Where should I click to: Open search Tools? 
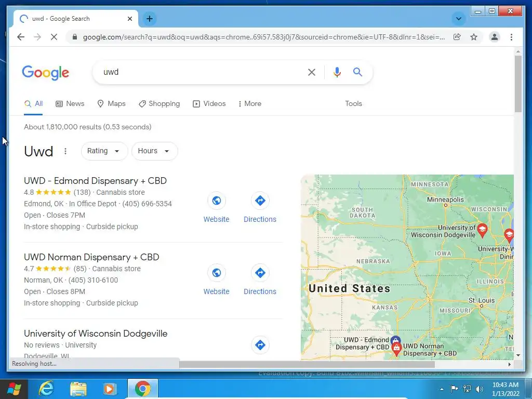pyautogui.click(x=353, y=104)
